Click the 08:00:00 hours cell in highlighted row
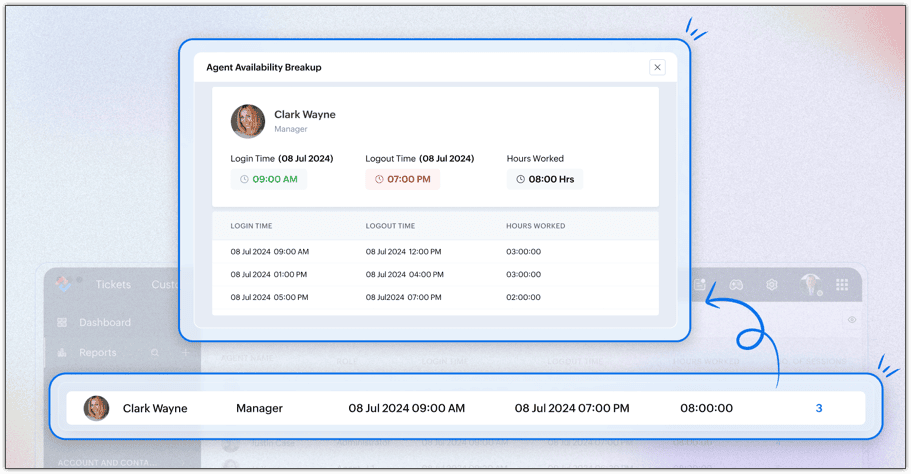This screenshot has width=911, height=474. tap(706, 408)
